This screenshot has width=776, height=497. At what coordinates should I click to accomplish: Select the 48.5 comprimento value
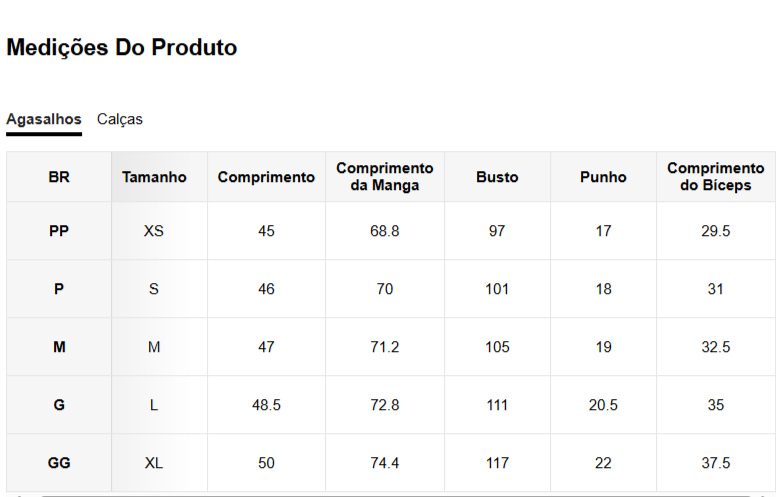[x=266, y=405]
